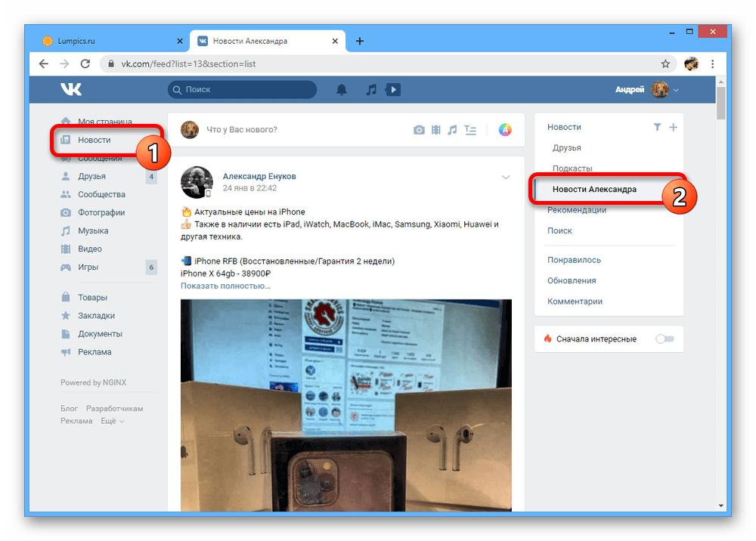Click the Поиск search field

click(242, 90)
